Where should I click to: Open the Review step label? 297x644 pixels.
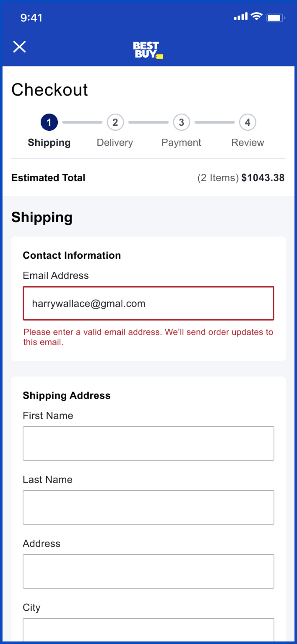point(247,143)
